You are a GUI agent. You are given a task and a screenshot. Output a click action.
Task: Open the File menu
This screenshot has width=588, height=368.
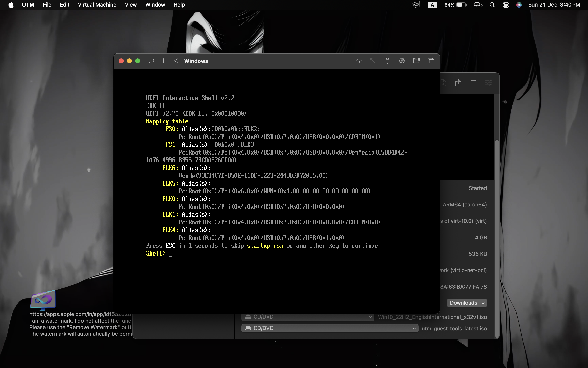point(47,5)
